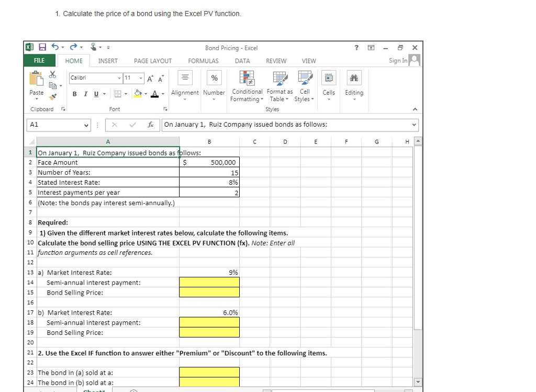Switch to the HOME tab

click(x=73, y=61)
